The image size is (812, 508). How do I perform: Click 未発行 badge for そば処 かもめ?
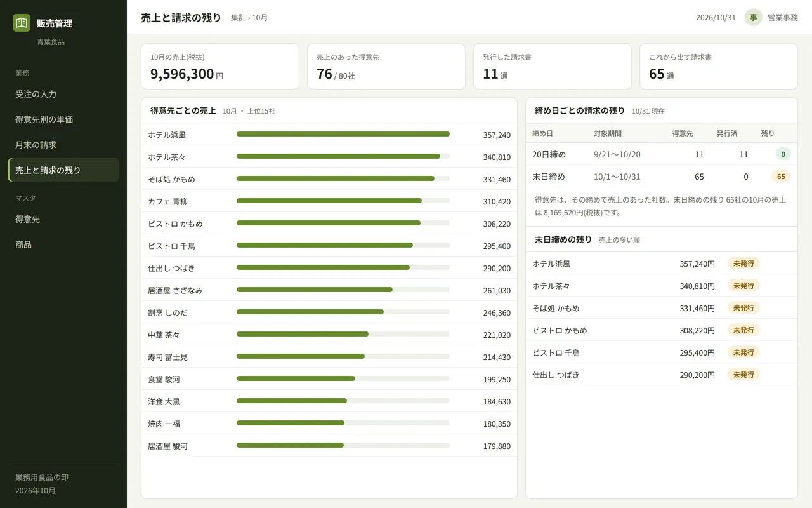[743, 308]
